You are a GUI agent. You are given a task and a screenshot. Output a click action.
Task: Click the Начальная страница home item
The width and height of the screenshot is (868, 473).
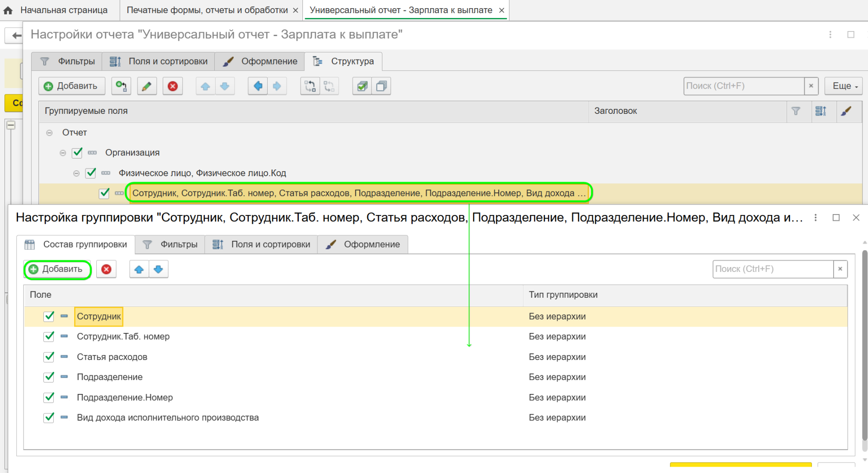click(x=63, y=9)
